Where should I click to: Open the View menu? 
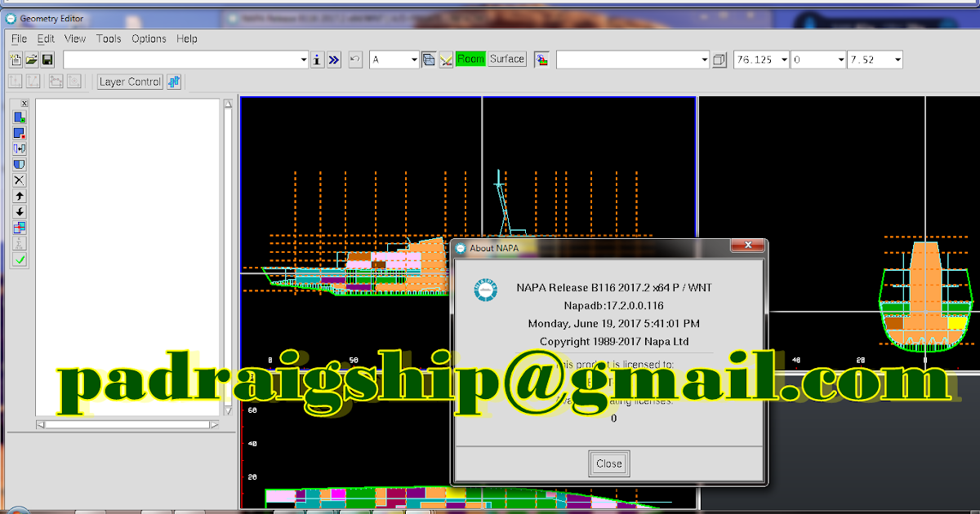click(x=75, y=38)
